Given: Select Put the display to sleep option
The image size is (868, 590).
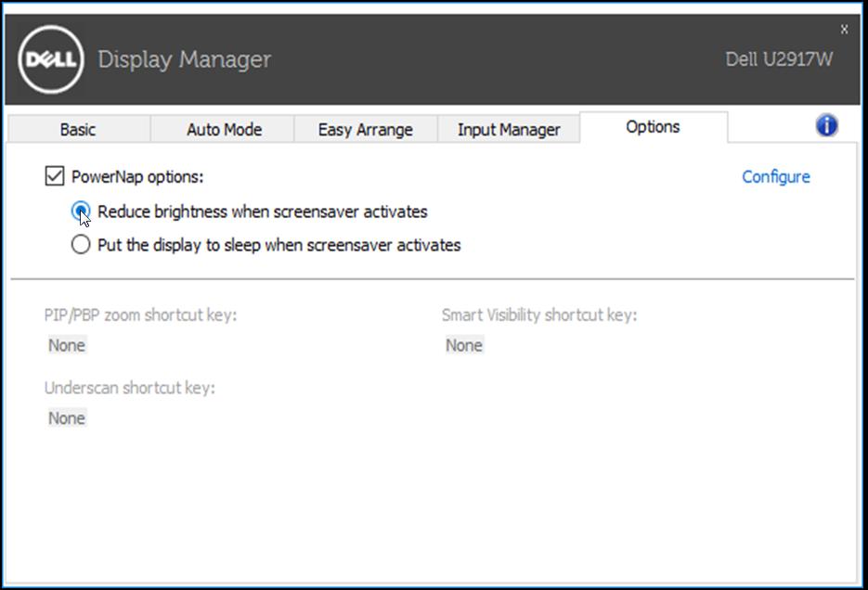Looking at the screenshot, I should [x=80, y=244].
